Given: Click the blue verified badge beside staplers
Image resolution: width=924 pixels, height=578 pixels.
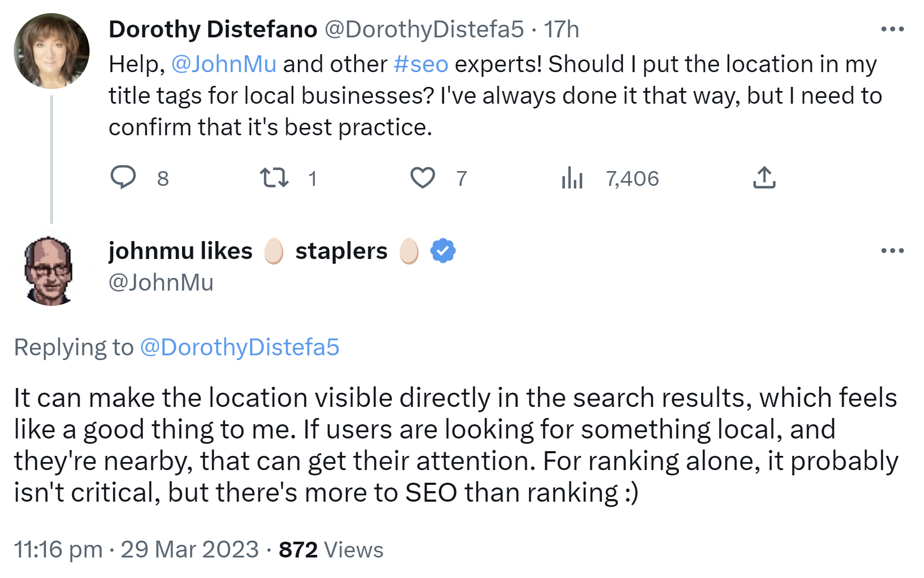Looking at the screenshot, I should (x=443, y=251).
